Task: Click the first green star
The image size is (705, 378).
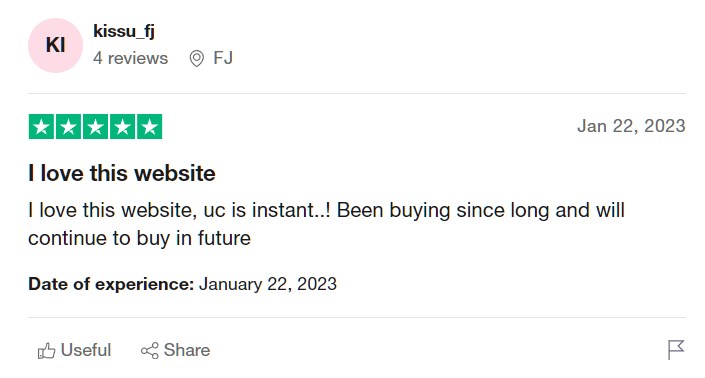Action: pos(41,127)
